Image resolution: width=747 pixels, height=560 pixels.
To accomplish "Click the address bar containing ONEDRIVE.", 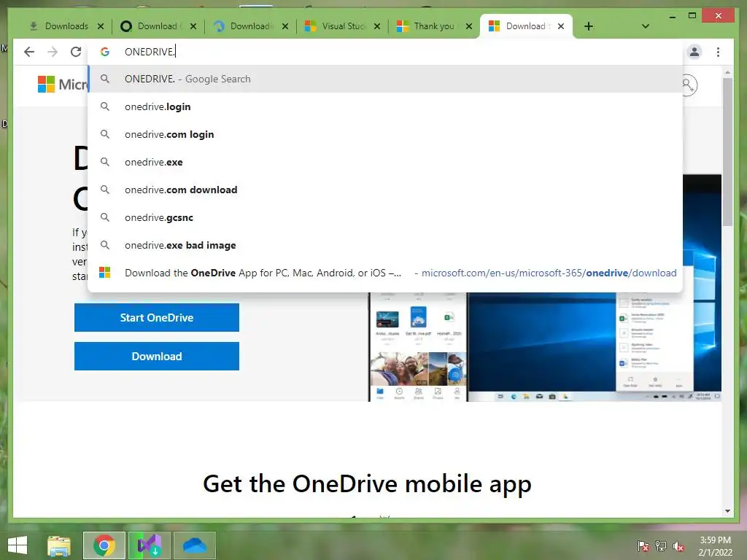I will 385,52.
